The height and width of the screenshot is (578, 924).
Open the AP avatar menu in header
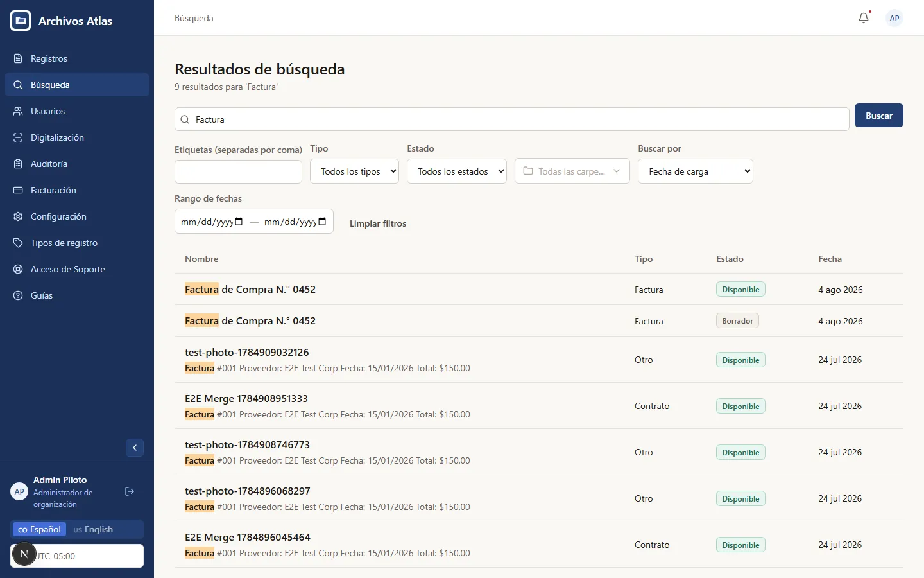(x=894, y=18)
